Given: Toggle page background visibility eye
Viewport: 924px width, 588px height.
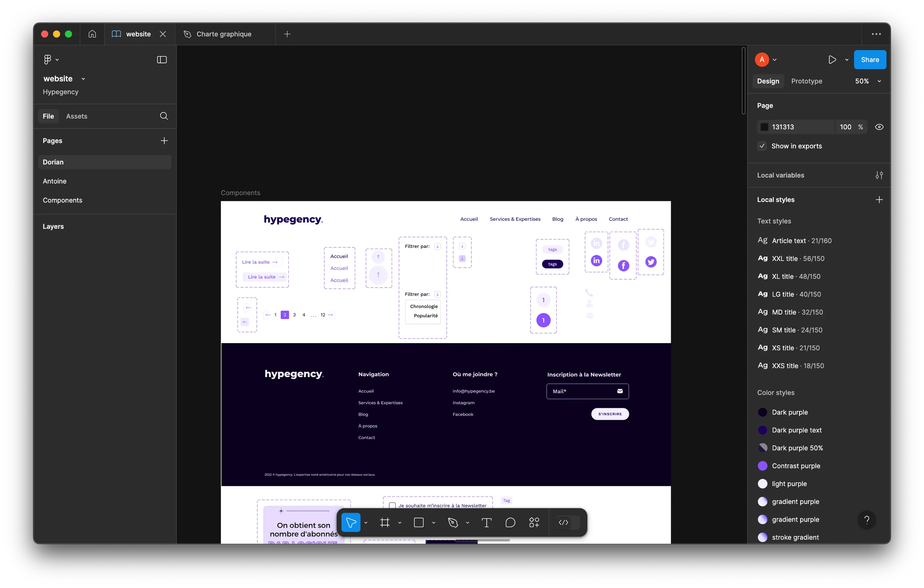Looking at the screenshot, I should point(879,127).
